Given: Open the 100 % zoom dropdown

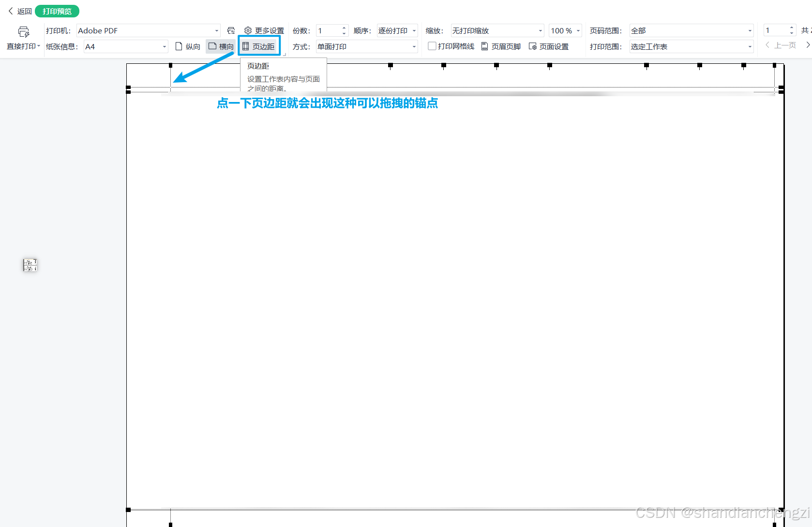Looking at the screenshot, I should (x=565, y=30).
